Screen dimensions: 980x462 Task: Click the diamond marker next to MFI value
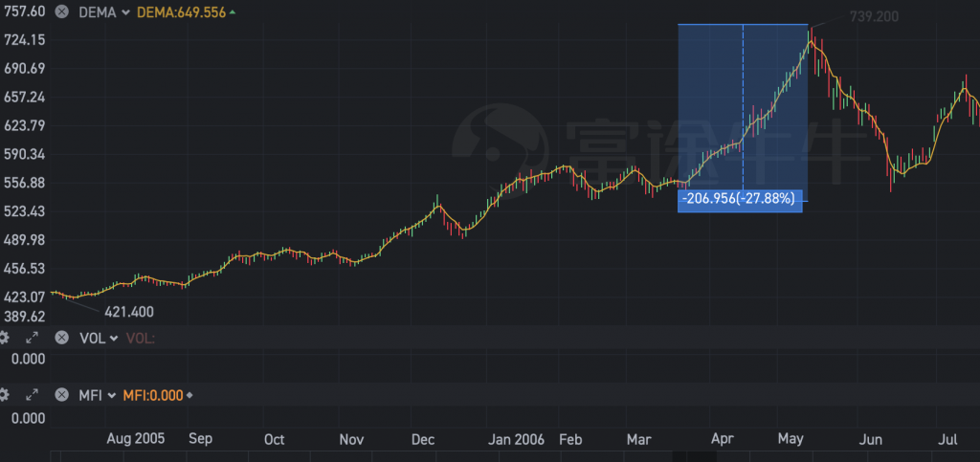point(189,395)
